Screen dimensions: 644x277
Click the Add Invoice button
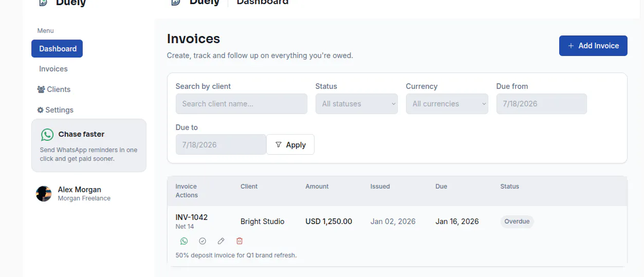click(593, 46)
